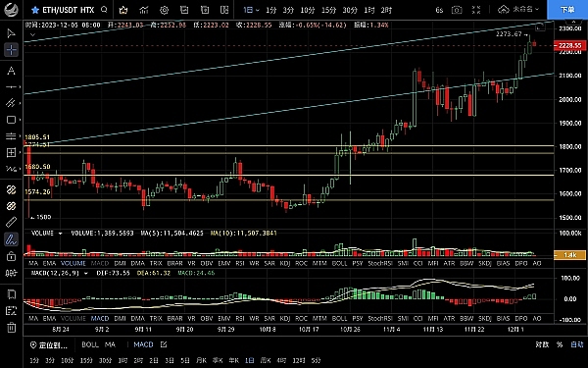588x368 pixels.
Task: Select the RSI tab in volume panel
Action: tap(240, 263)
